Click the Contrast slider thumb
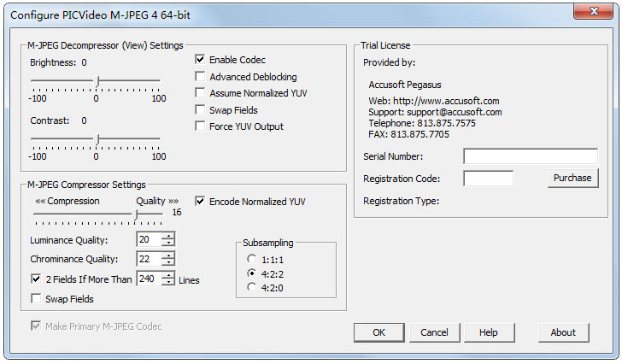Image resolution: width=622 pixels, height=364 pixels. [x=97, y=138]
